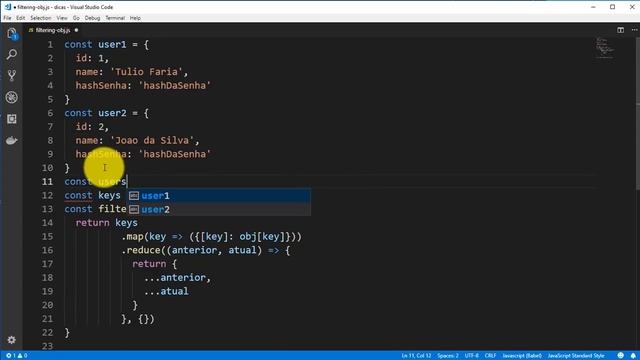640x360 pixels.
Task: Click the code minimap preview
Action: pos(604,48)
